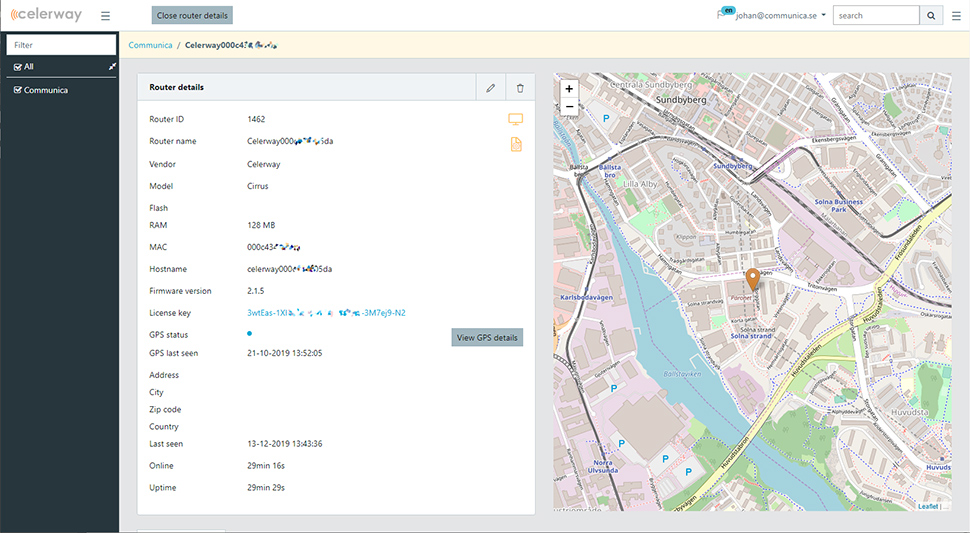Click the blue GPS status indicator
Viewport: 970px width, 533px height.
point(249,334)
